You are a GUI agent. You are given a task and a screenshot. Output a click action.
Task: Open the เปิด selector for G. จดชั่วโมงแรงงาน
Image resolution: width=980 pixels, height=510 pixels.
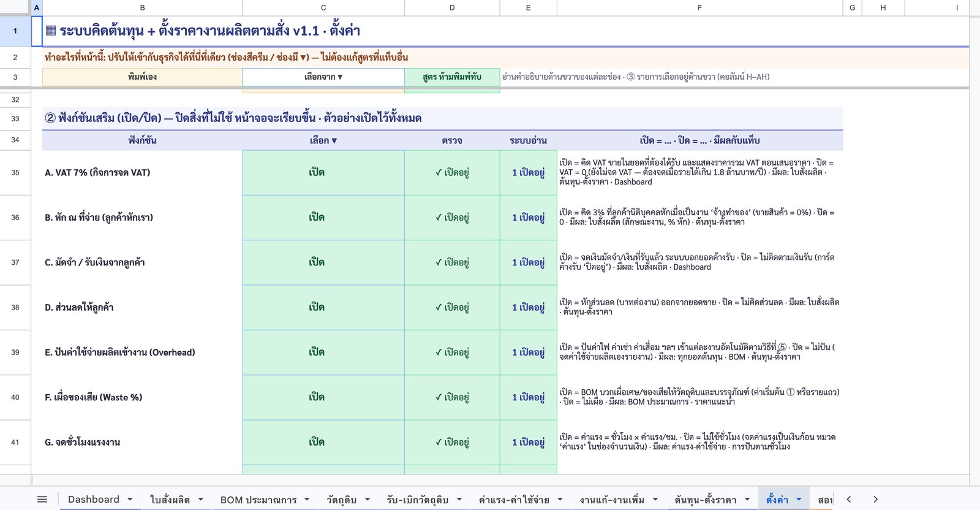[323, 443]
